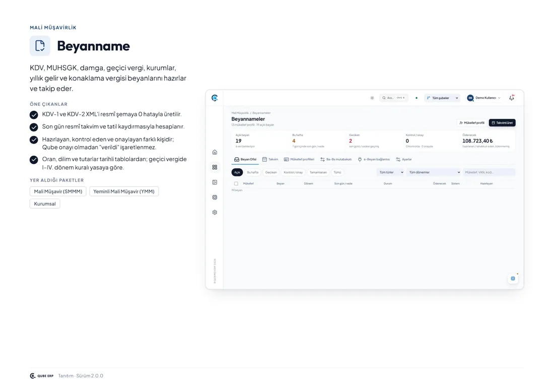Select the Kontrol / onay filter chip
This screenshot has width=554, height=392.
pos(293,172)
